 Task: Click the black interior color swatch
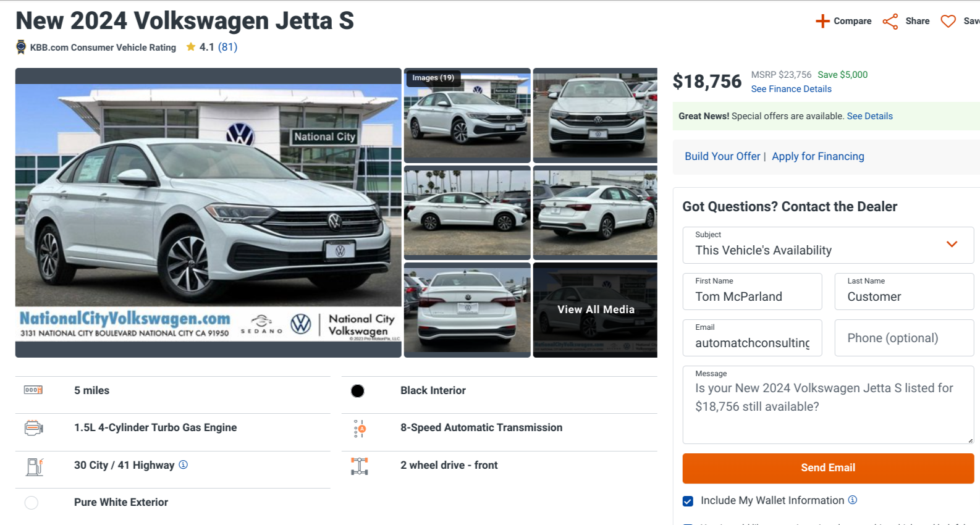(358, 391)
